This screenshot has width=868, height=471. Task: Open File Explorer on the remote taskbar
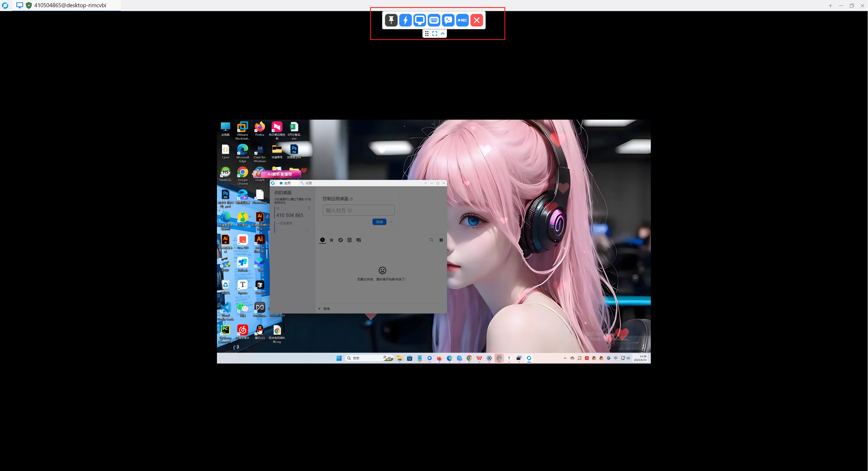click(400, 358)
